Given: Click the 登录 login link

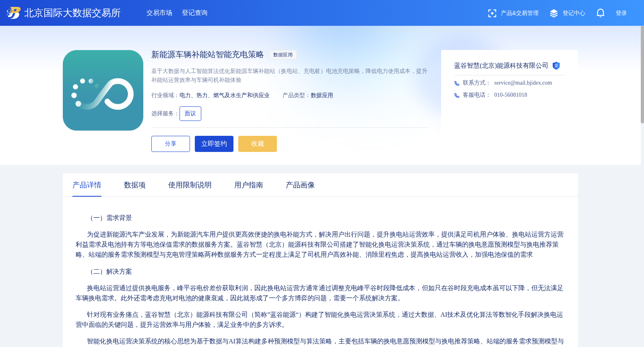Looking at the screenshot, I should (x=621, y=13).
